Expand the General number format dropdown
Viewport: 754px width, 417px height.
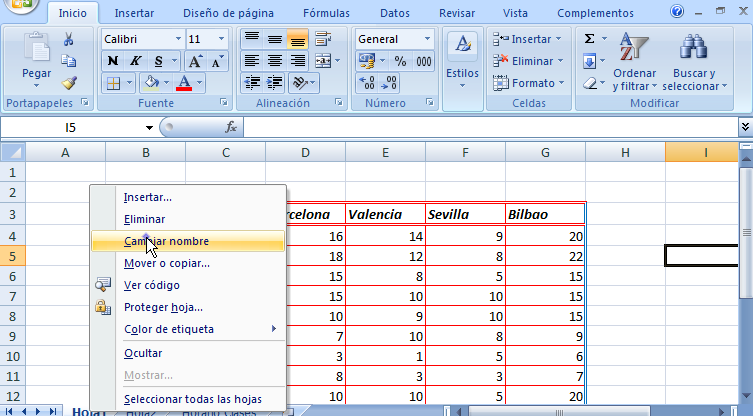point(428,39)
